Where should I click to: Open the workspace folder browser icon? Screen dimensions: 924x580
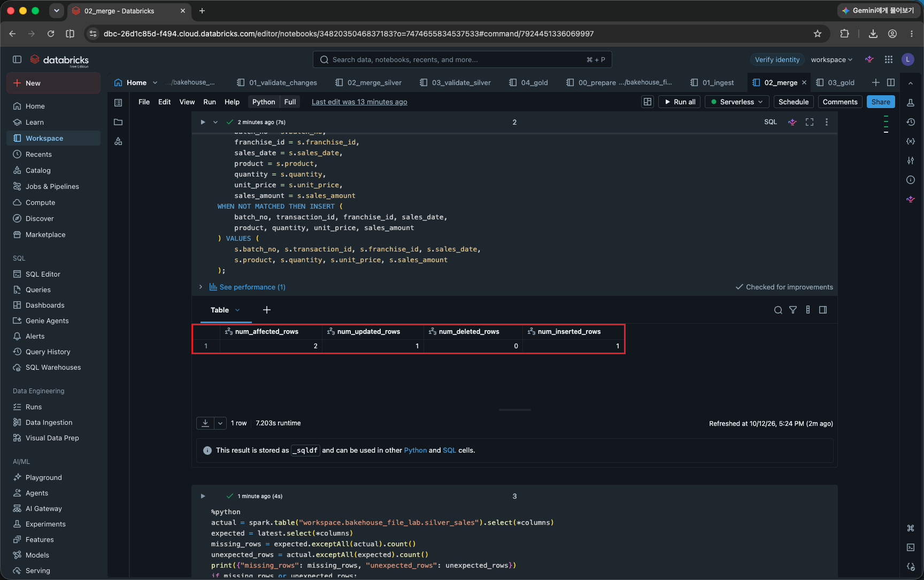[x=118, y=122]
